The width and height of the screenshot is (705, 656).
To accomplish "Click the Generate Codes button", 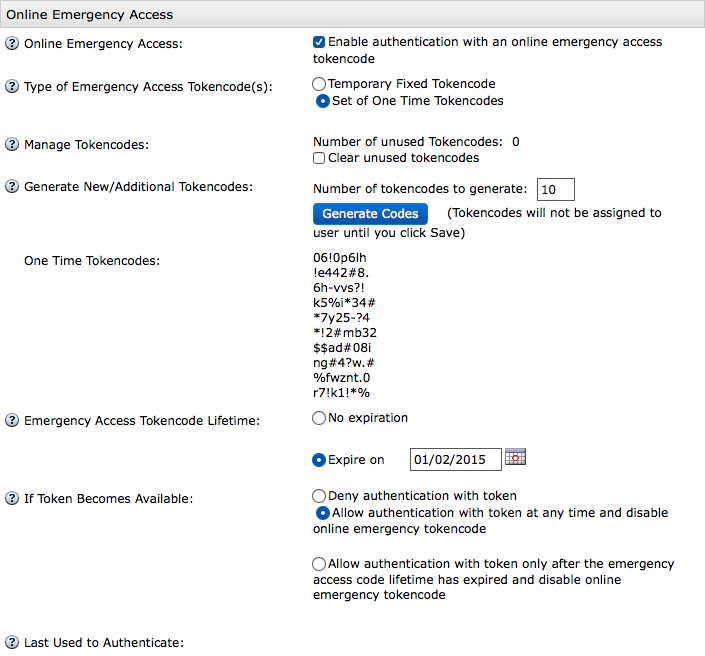I will click(370, 214).
